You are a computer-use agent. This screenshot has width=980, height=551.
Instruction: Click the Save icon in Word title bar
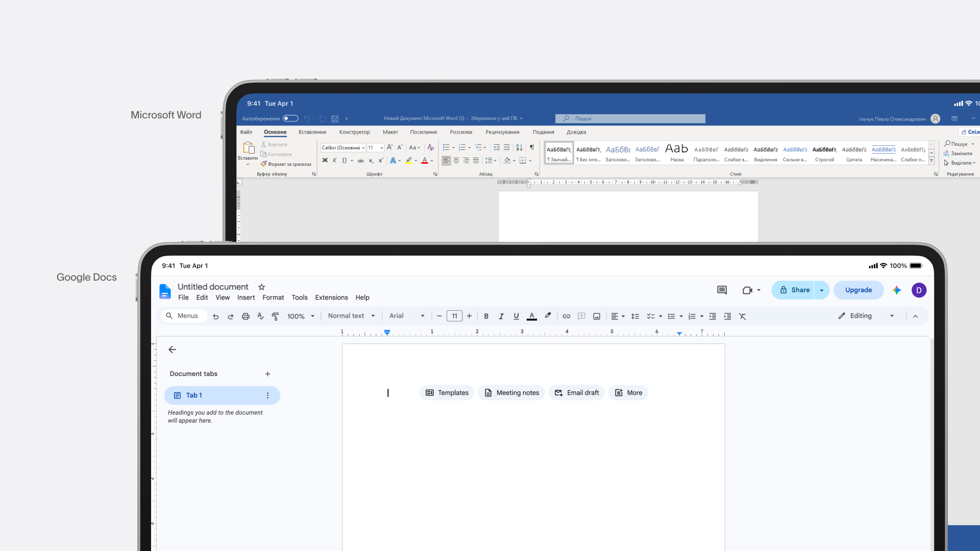click(335, 119)
